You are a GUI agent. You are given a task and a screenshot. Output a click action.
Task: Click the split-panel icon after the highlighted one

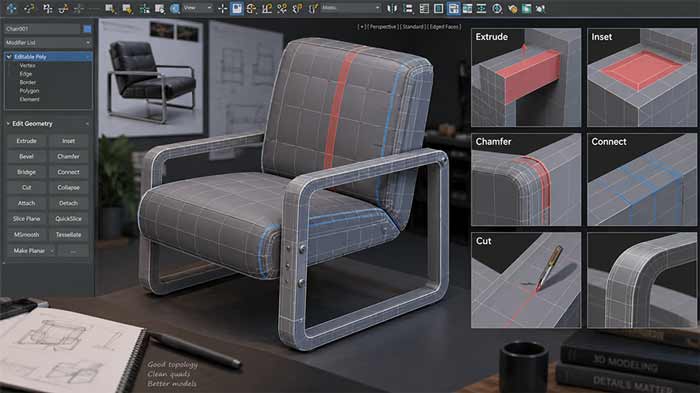pyautogui.click(x=467, y=8)
